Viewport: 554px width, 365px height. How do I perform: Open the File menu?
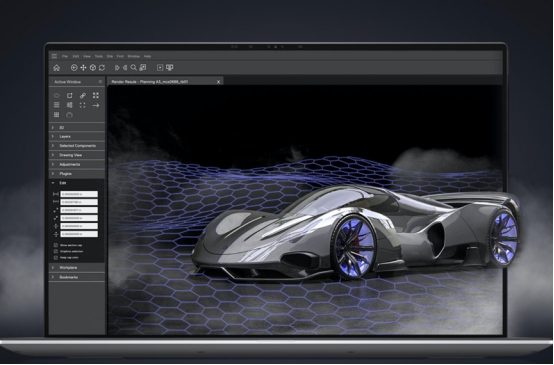pyautogui.click(x=65, y=56)
